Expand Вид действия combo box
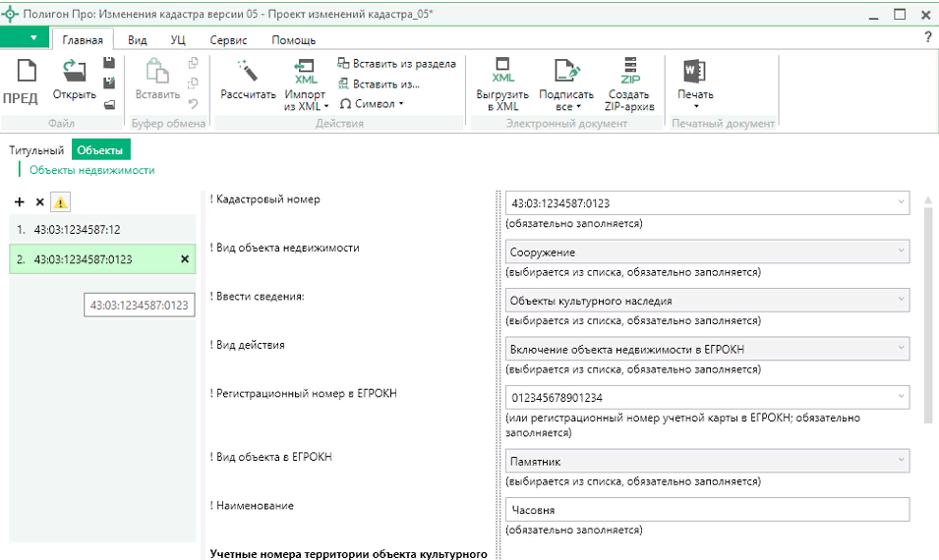Image resolution: width=939 pixels, height=560 pixels. pos(902,349)
